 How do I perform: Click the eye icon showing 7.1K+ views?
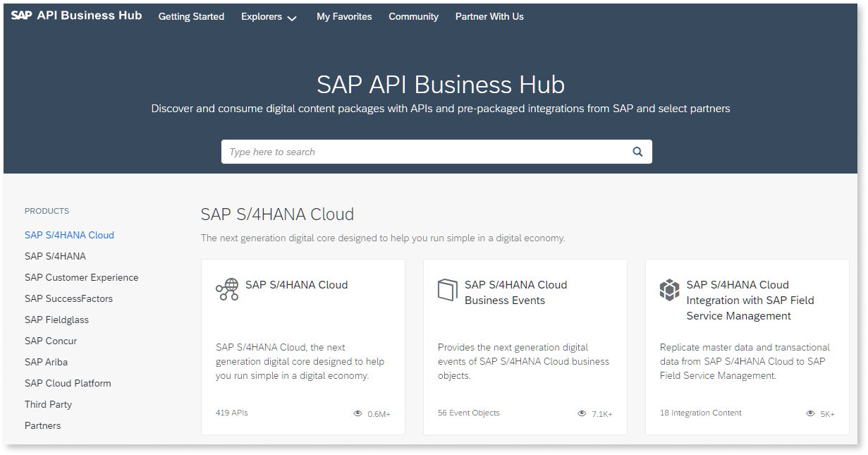pyautogui.click(x=581, y=413)
